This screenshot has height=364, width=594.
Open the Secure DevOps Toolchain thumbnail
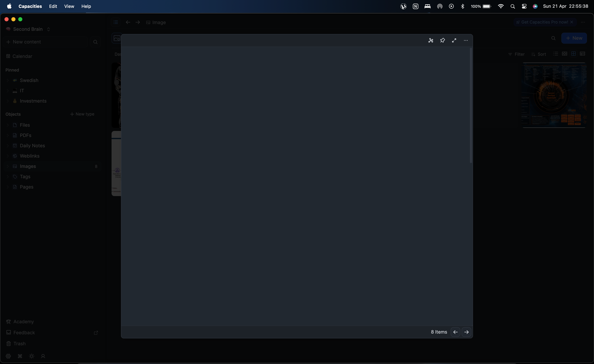click(x=554, y=95)
